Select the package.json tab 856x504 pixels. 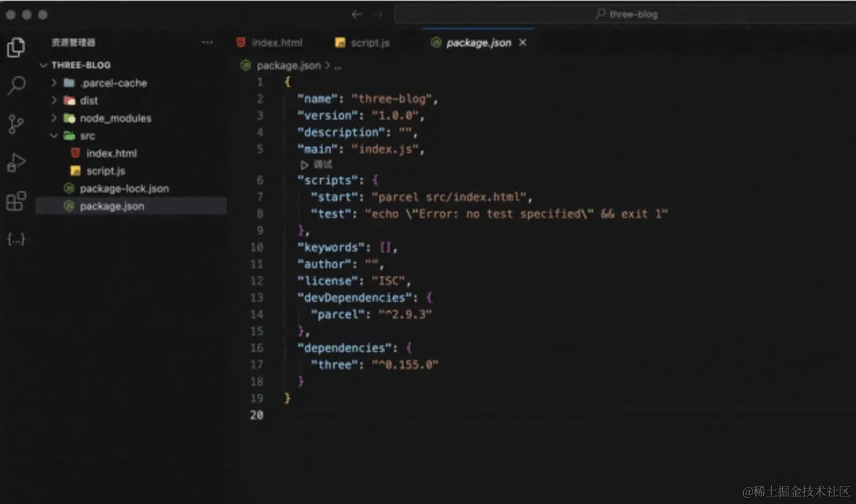pos(478,43)
